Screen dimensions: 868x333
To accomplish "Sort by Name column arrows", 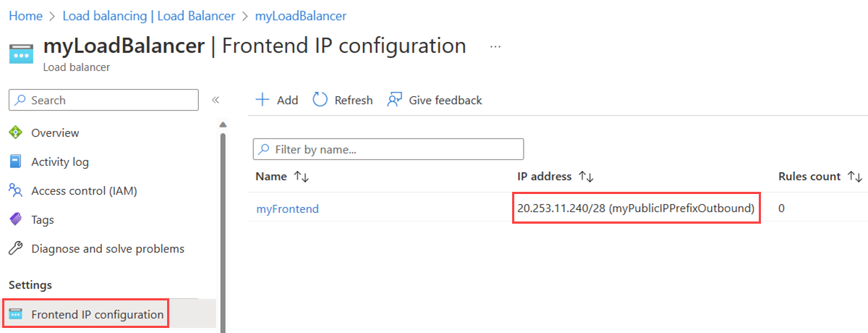I will 301,177.
